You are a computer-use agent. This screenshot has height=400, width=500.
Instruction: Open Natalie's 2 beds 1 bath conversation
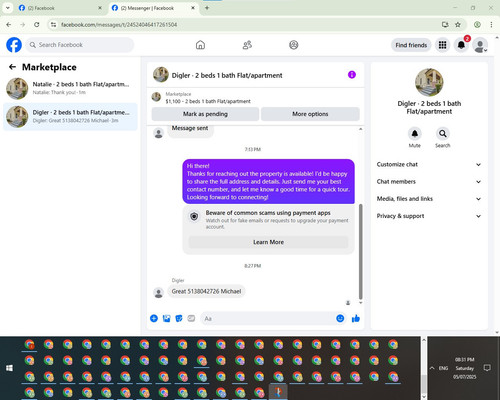pyautogui.click(x=70, y=89)
